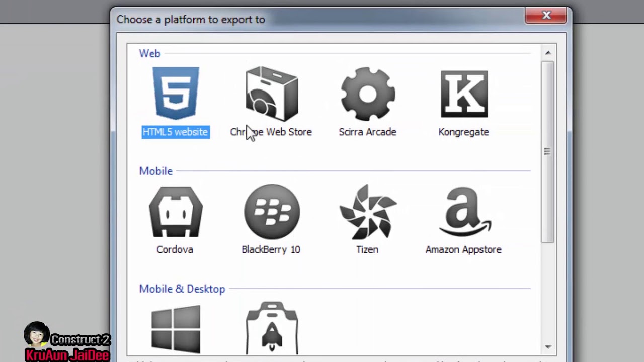Choose the BlackBerry 10 icon
The width and height of the screenshot is (644, 362).
tap(272, 212)
